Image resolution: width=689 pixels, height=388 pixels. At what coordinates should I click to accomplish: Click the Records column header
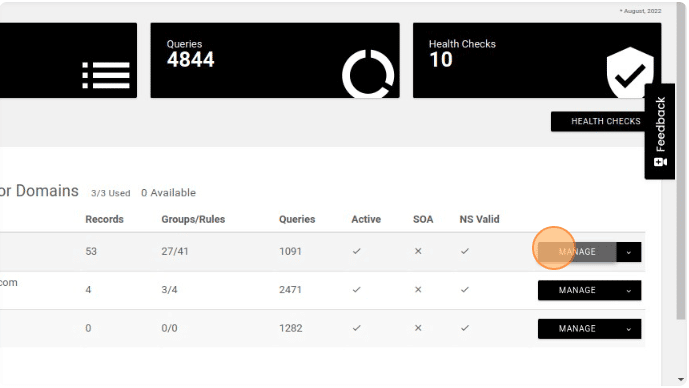[104, 219]
